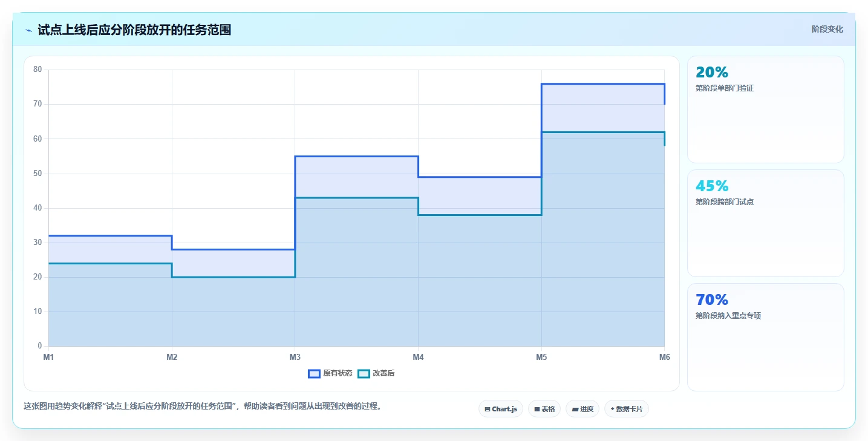Click the 60 y-axis tick label
Viewport: 868px width, 441px height.
[38, 139]
